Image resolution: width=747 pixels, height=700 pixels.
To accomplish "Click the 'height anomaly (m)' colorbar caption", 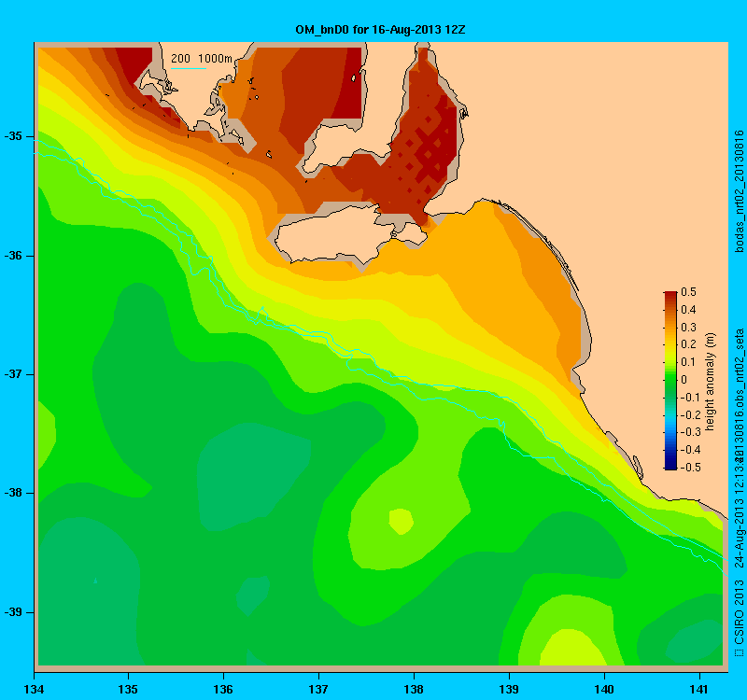I will [x=711, y=382].
